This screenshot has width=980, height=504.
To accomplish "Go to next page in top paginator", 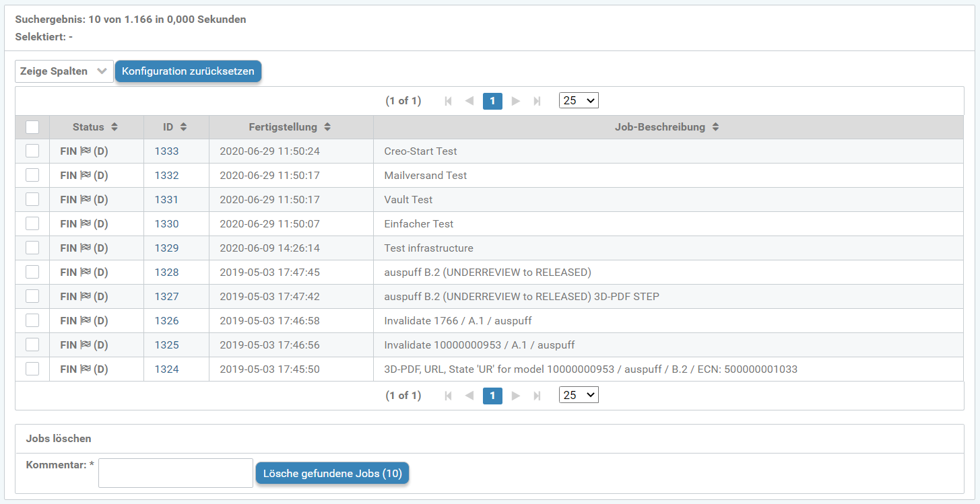I will pyautogui.click(x=516, y=101).
